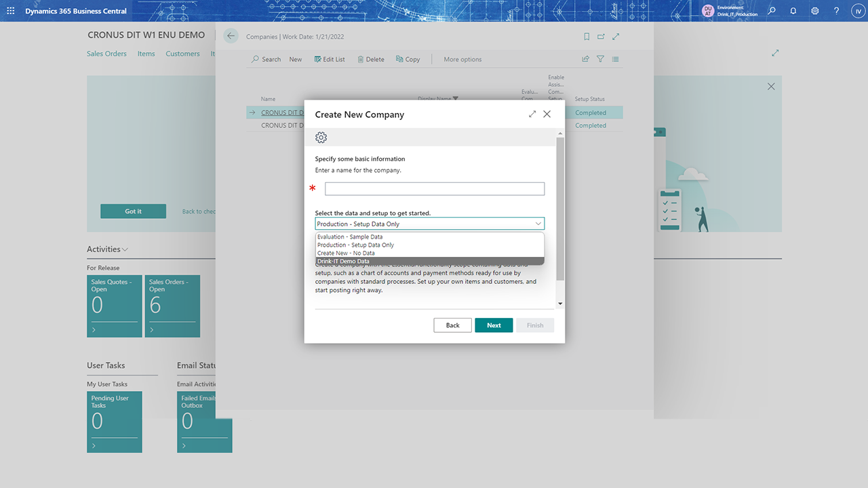Screen dimensions: 868x488
Task: Go back with the Companies page arrow
Action: [x=231, y=37]
